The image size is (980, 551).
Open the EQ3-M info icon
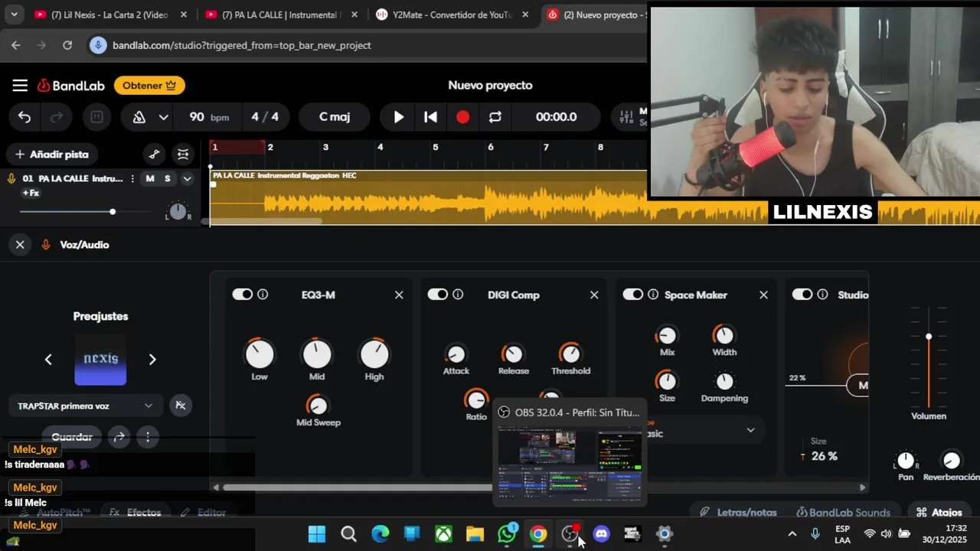pos(263,295)
